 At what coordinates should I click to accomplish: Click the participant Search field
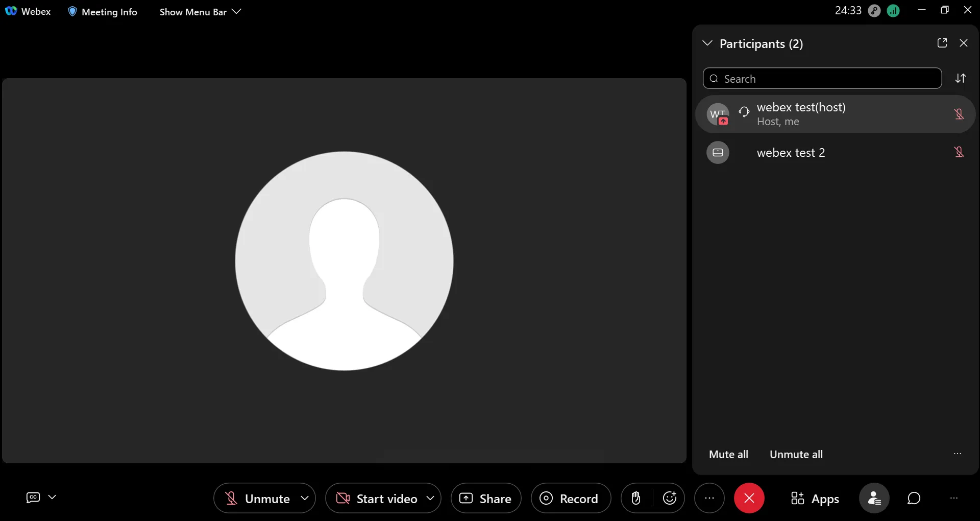click(822, 79)
